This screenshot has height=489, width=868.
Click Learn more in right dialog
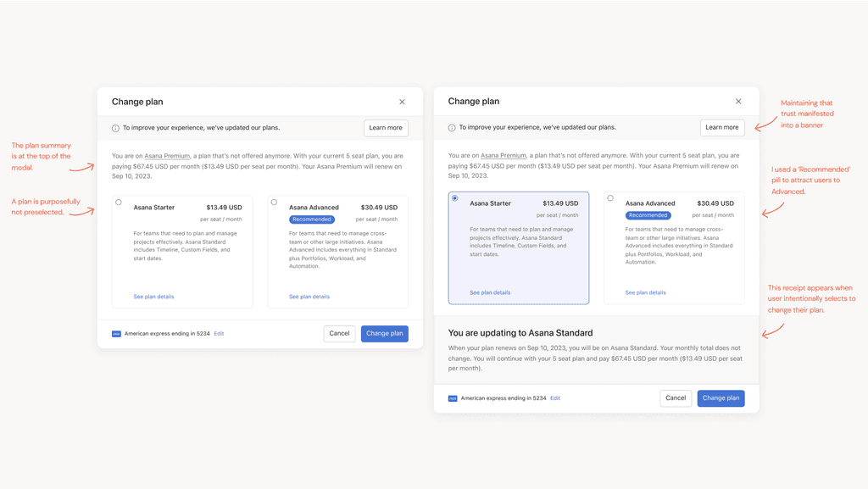coord(722,127)
